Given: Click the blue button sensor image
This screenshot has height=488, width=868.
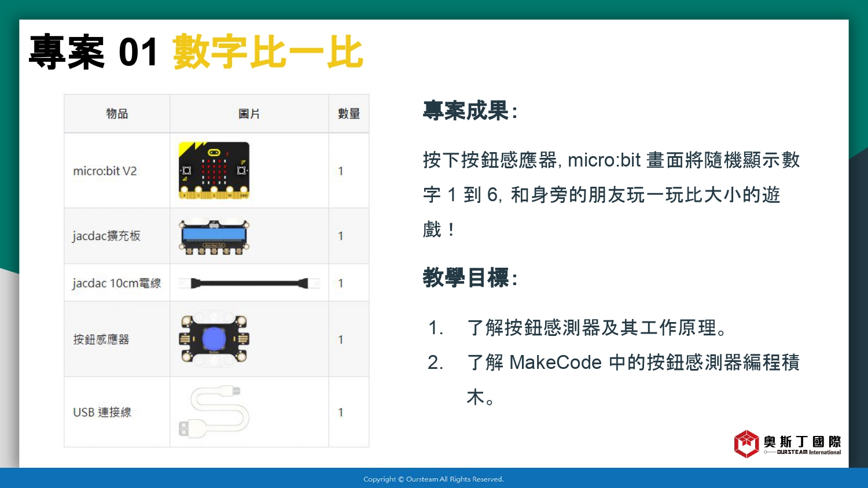Looking at the screenshot, I should click(x=214, y=339).
